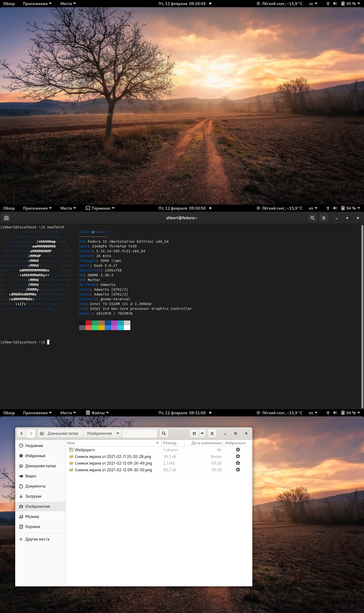The height and width of the screenshot is (613, 364).
Task: Open Корзина in the Files sidebar
Action: [x=40, y=527]
